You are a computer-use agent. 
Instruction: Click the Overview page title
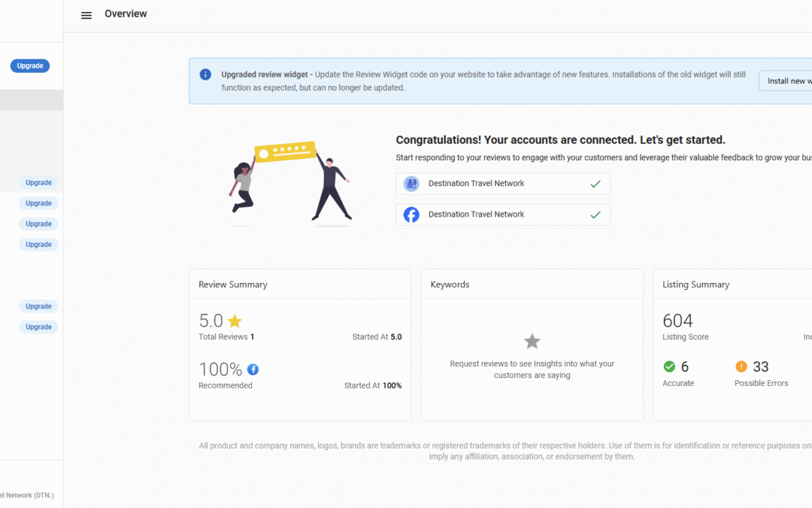click(x=126, y=14)
